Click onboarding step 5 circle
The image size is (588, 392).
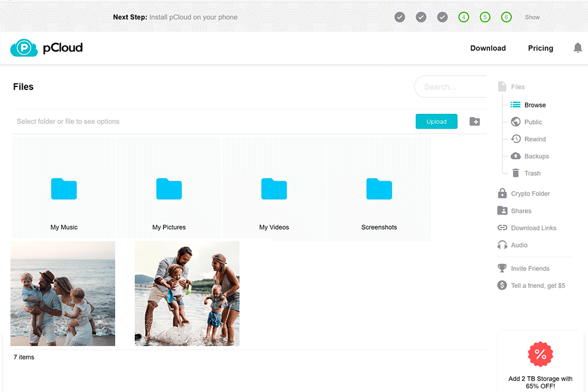485,17
